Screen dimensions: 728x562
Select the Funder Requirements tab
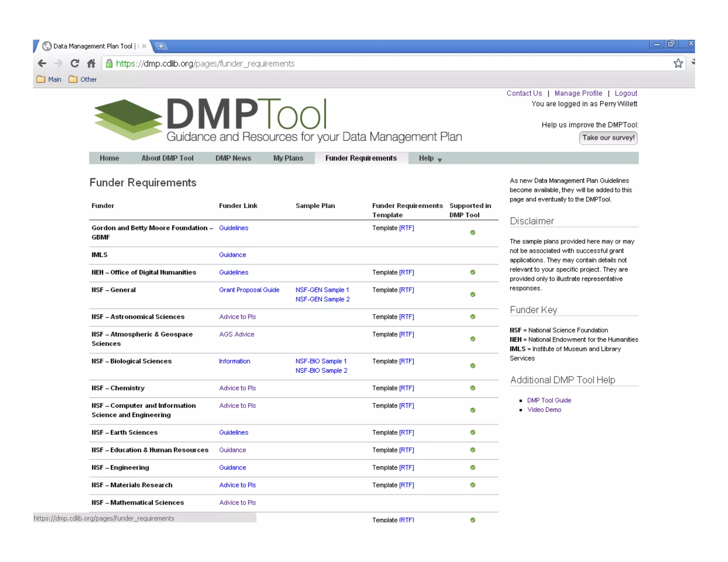(x=361, y=158)
